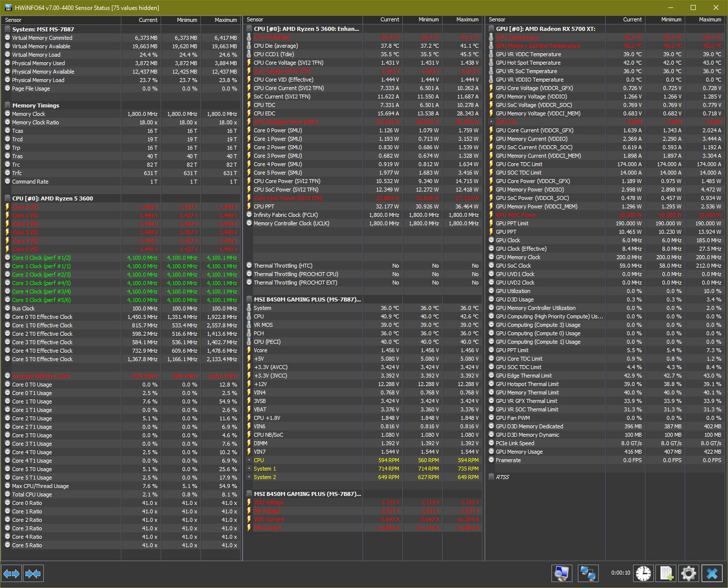Click the circle icon next to PCIe Link Speed
This screenshot has height=588, width=728.
click(x=491, y=443)
